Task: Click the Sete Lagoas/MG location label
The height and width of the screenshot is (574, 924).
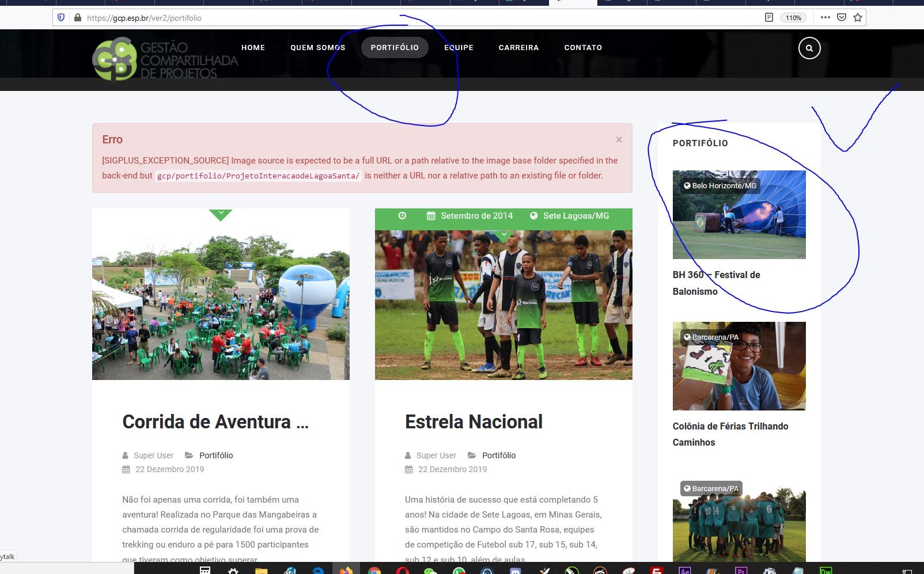Action: pos(576,216)
